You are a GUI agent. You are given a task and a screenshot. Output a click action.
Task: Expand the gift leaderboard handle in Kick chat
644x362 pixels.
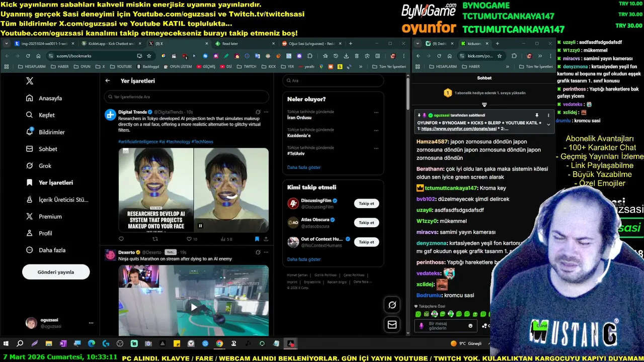coord(484,105)
